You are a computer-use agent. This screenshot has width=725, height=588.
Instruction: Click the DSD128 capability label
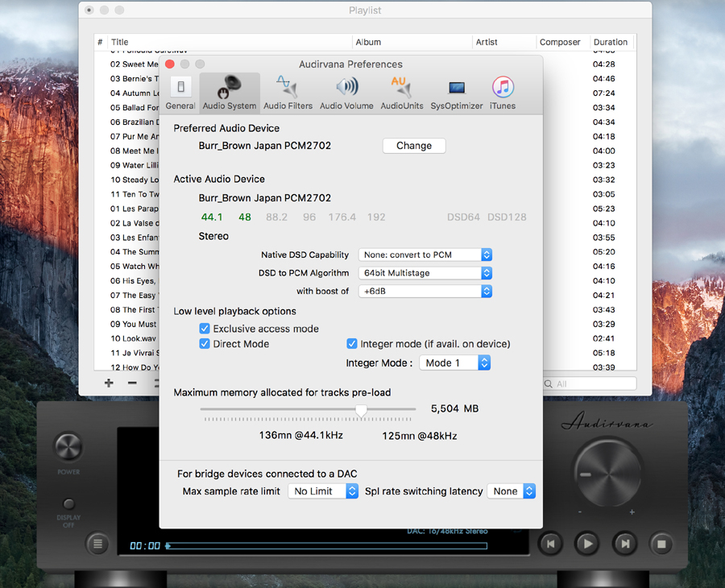(x=507, y=217)
